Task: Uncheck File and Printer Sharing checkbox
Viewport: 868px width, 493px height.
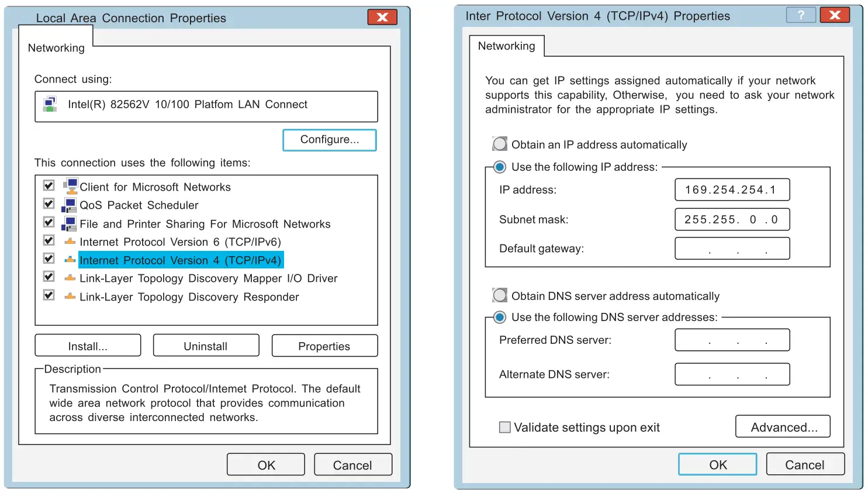Action: pos(49,222)
